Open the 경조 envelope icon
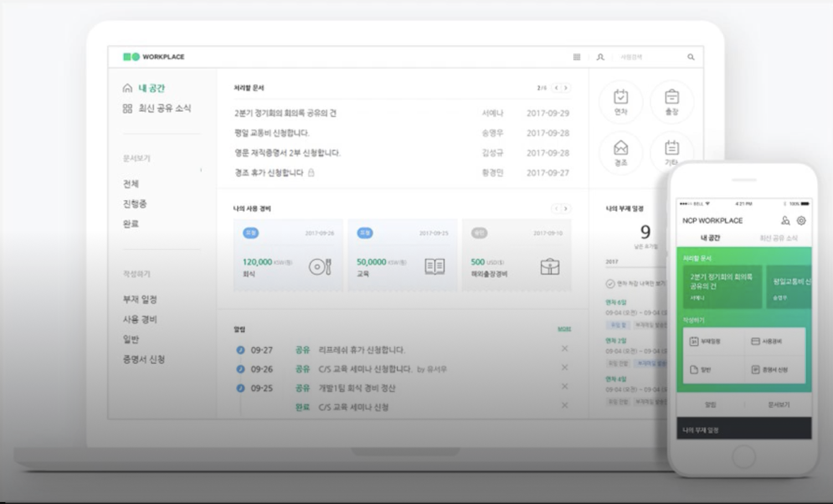This screenshot has width=833, height=504. pyautogui.click(x=620, y=152)
